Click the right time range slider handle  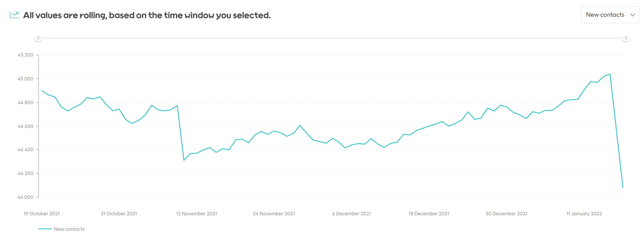click(x=626, y=38)
